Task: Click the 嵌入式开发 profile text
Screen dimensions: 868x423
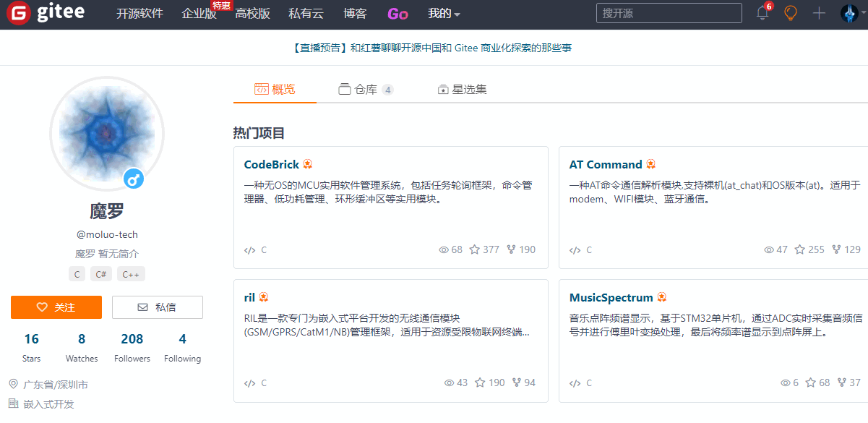Action: tap(48, 404)
